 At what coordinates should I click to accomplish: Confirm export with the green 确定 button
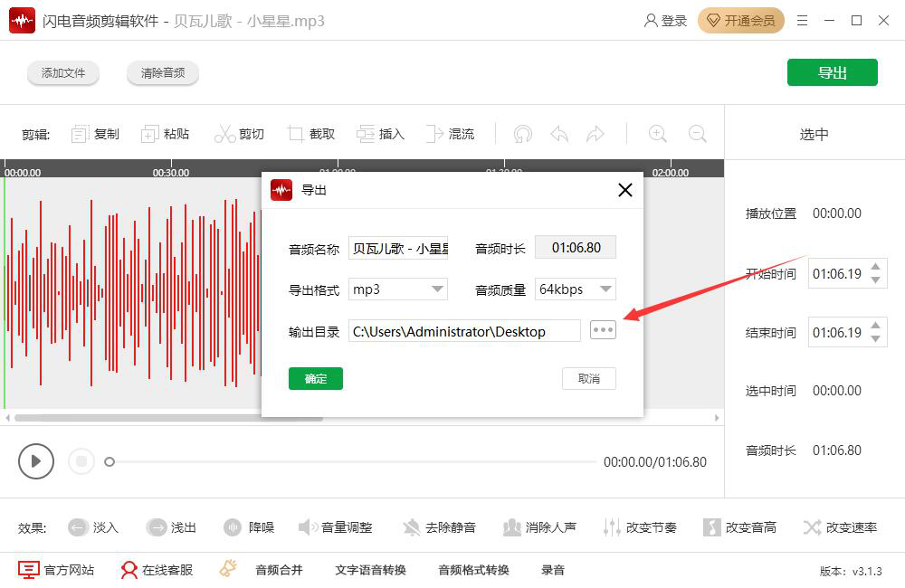point(316,378)
